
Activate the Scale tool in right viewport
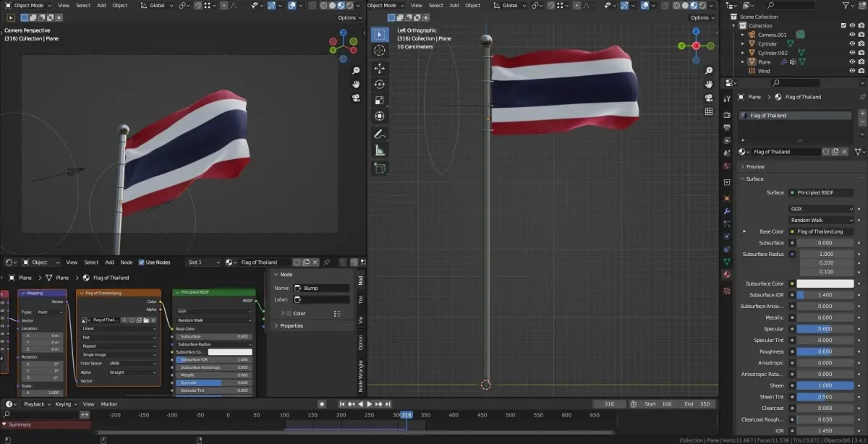[x=380, y=100]
